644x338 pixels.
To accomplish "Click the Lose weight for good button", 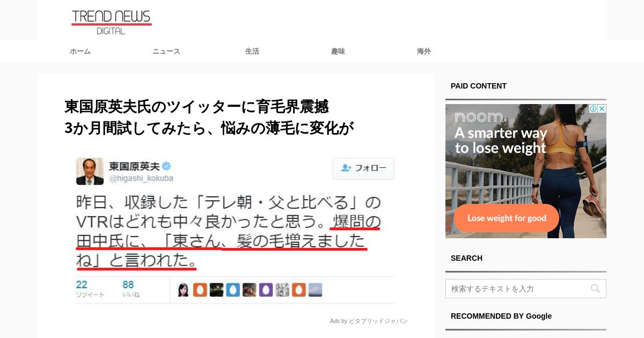I will click(507, 218).
